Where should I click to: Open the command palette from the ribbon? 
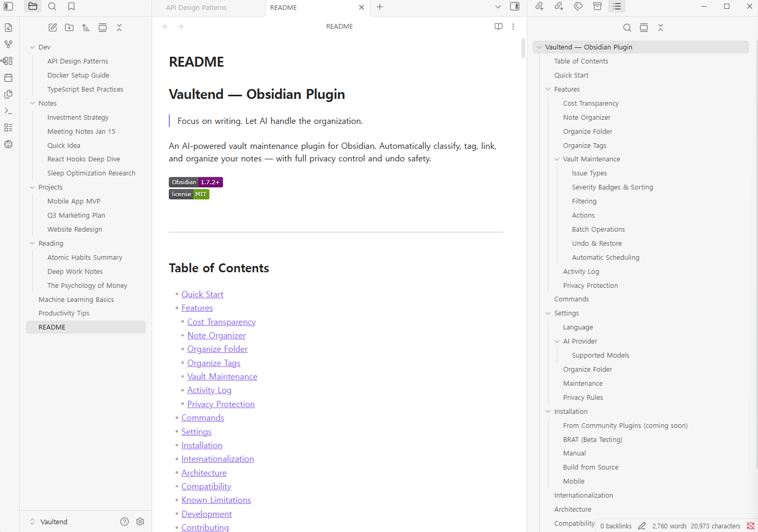click(x=8, y=111)
